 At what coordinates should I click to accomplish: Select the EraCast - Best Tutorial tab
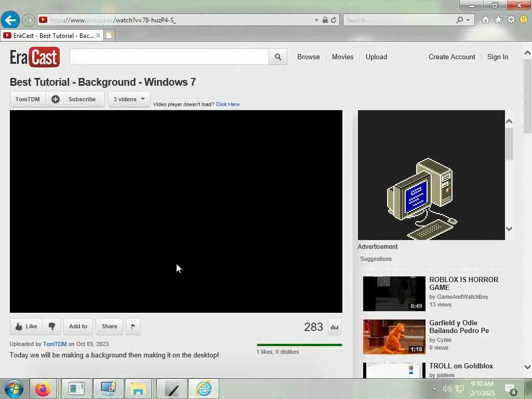click(51, 36)
